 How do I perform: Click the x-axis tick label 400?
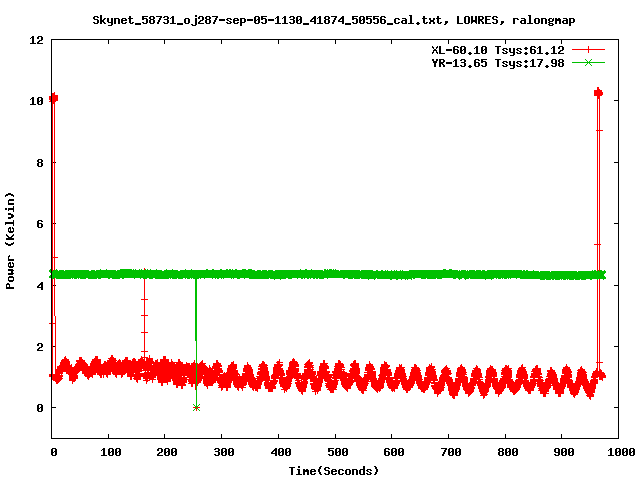[x=281, y=452]
